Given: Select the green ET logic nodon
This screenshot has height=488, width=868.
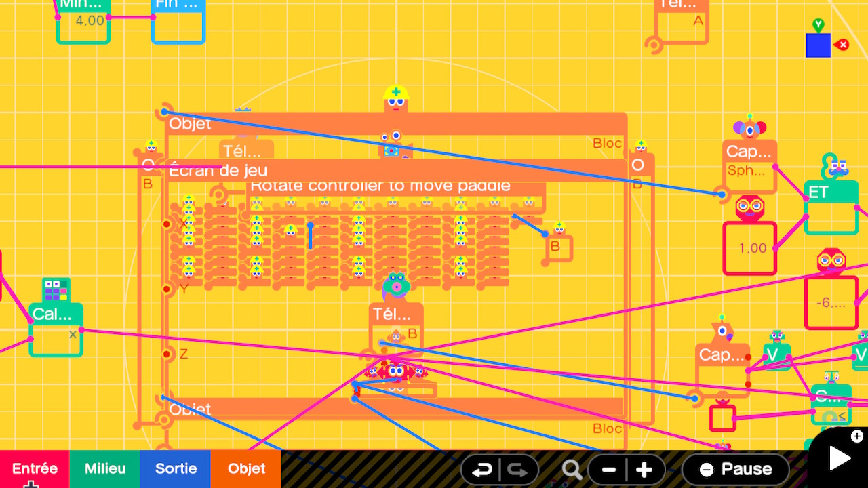Looking at the screenshot, I should [832, 207].
